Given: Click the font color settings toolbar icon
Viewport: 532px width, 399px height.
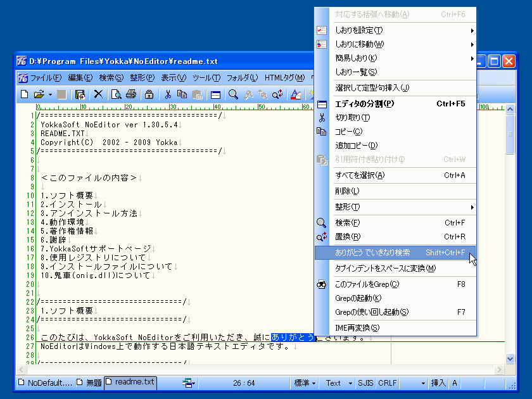Looking at the screenshot, I should point(296,94).
